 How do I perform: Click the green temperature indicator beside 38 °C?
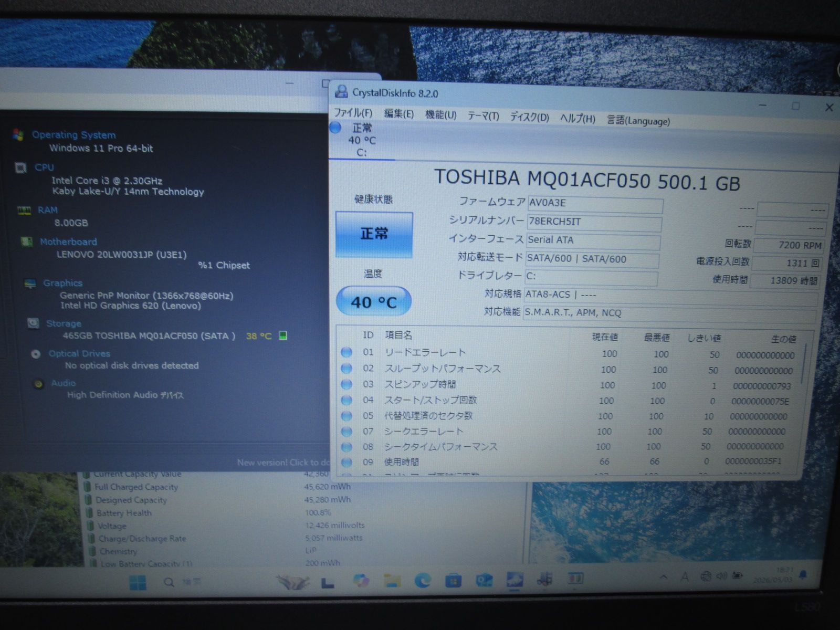click(x=283, y=335)
